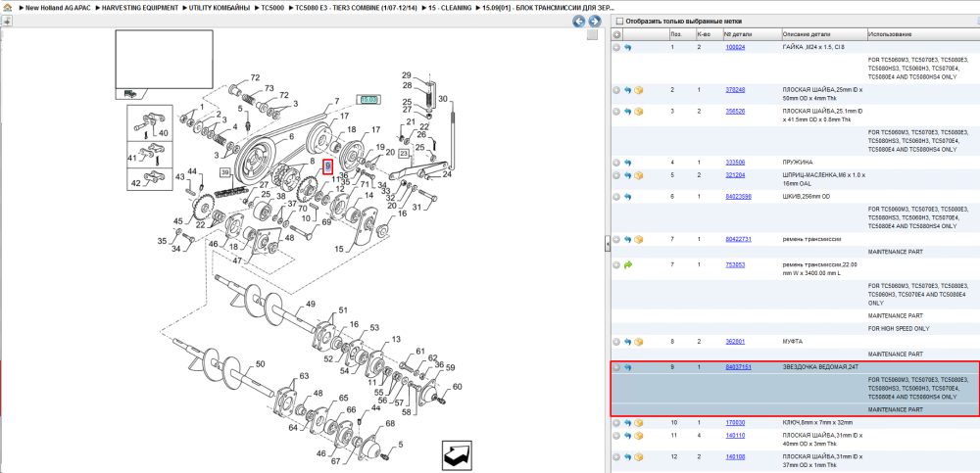The width and height of the screenshot is (980, 473).
Task: Select boxed callout 39 in diagram
Action: tap(224, 173)
